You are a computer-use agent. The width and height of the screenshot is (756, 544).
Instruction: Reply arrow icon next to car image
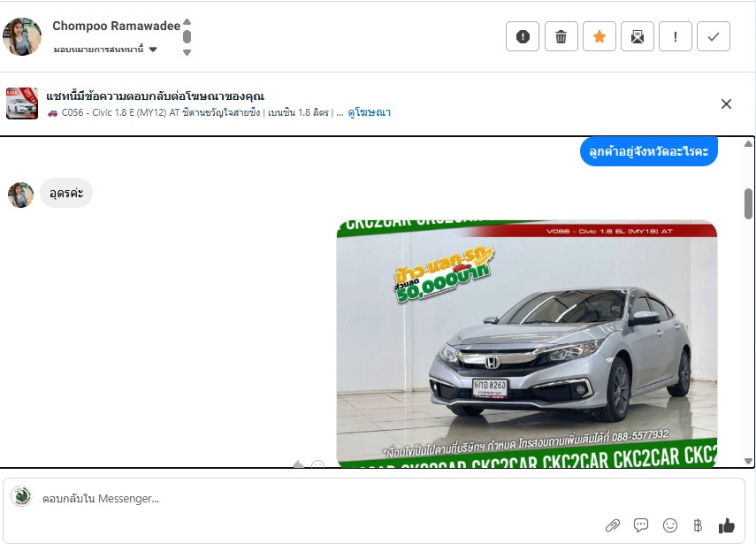coord(299,464)
